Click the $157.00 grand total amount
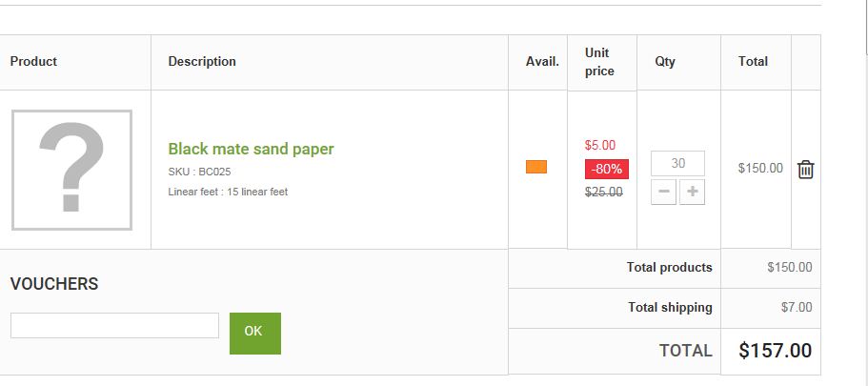Viewport: 868px width, 386px height. click(775, 351)
